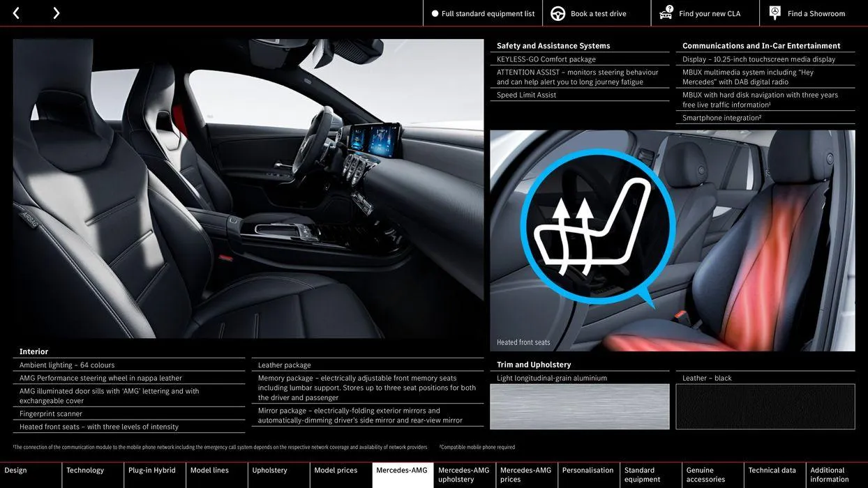Select the Leather black upholstery swatch

765,406
